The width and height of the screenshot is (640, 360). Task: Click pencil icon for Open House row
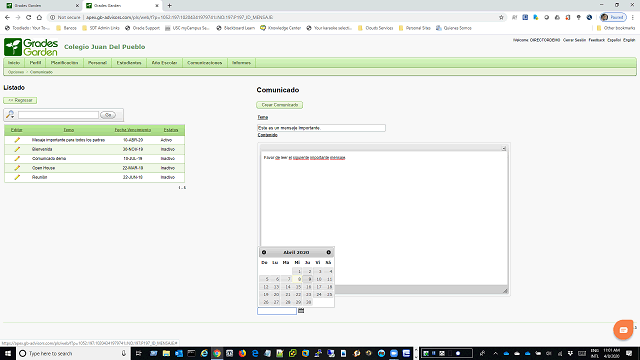(17, 168)
